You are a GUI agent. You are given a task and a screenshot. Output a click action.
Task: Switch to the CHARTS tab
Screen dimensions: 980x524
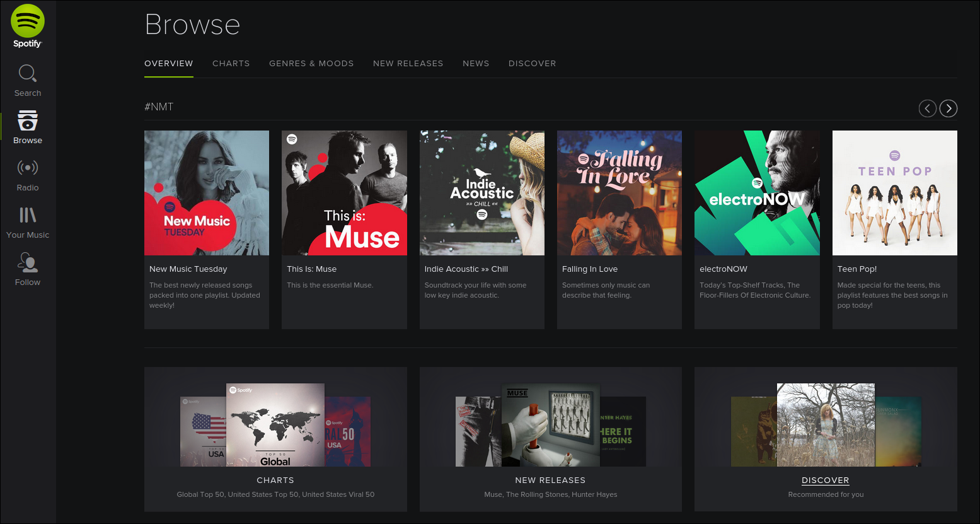pyautogui.click(x=231, y=63)
